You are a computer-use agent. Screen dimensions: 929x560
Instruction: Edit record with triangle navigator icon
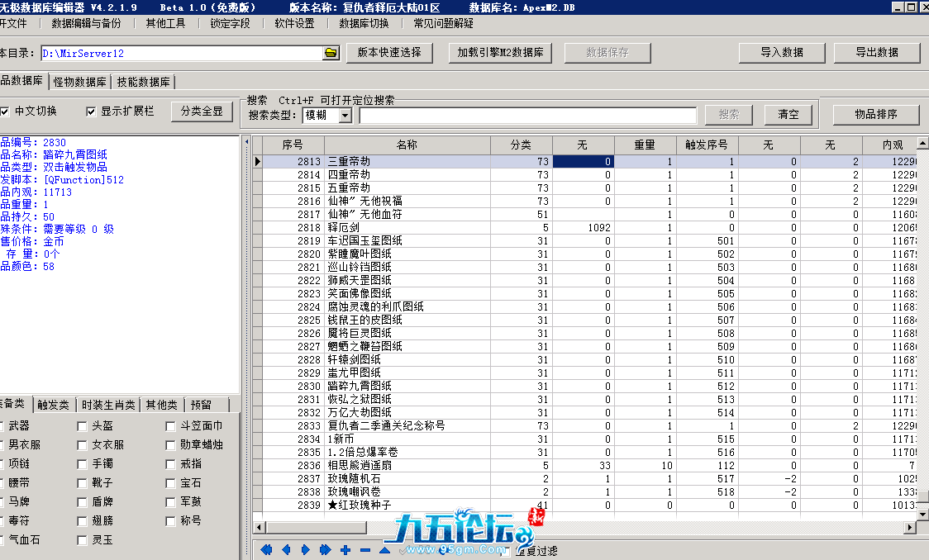384,550
